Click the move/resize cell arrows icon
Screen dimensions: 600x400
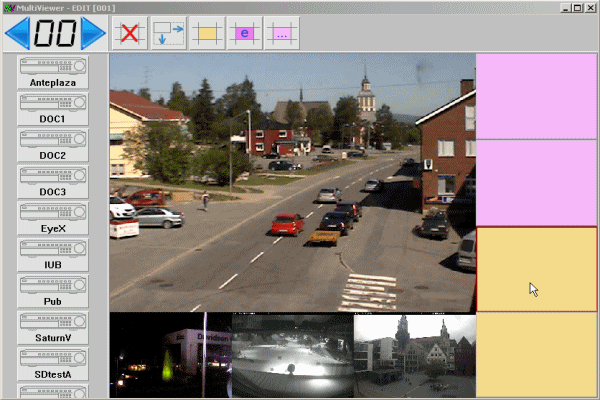pyautogui.click(x=169, y=33)
